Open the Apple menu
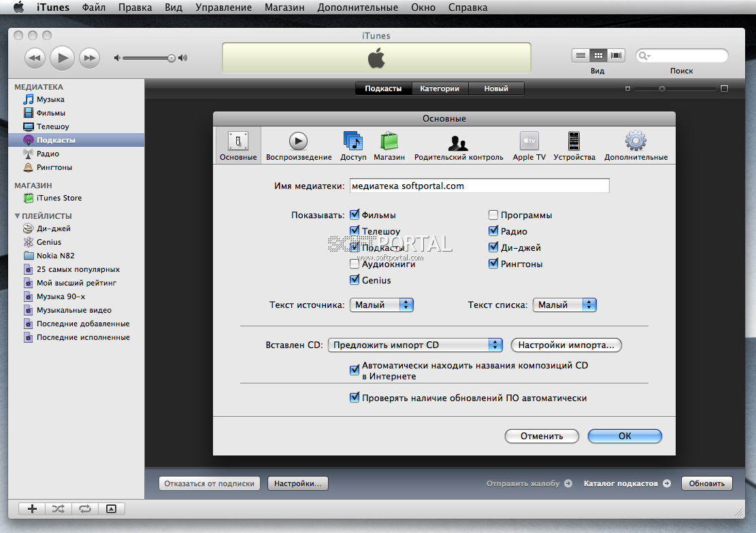The width and height of the screenshot is (756, 533). click(x=19, y=7)
